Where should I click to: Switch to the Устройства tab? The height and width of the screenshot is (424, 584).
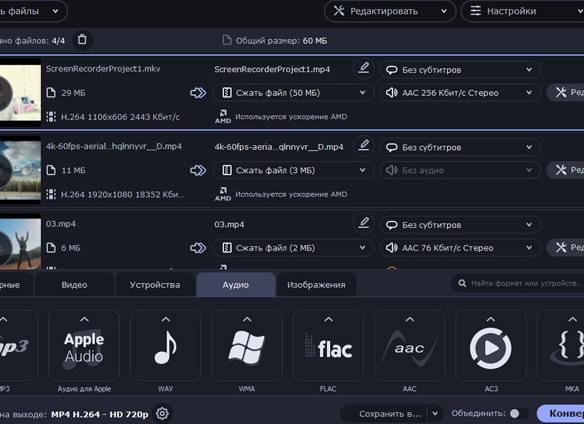[x=155, y=285]
